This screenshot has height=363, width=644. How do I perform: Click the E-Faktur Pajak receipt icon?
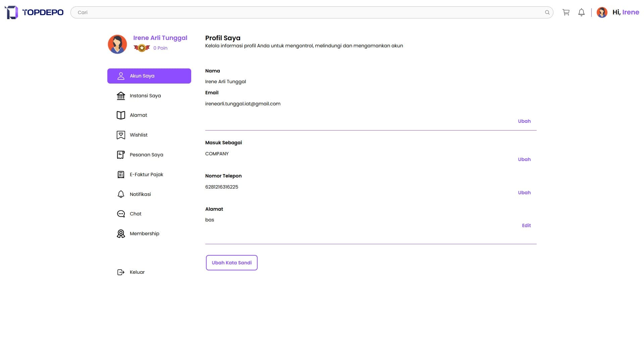pos(121,174)
